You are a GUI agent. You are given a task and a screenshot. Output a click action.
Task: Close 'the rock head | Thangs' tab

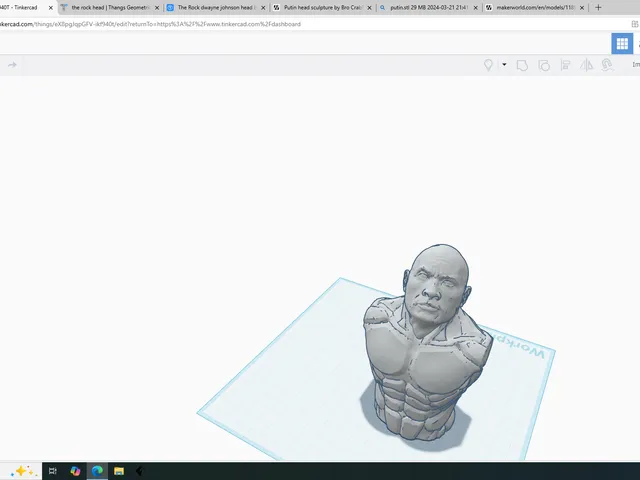157,8
